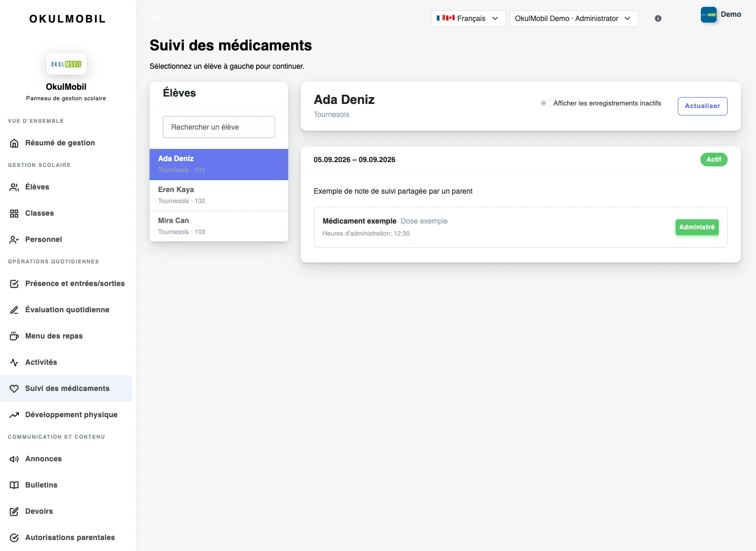Click the edit icon next to Devoirs
The width and height of the screenshot is (756, 551).
pos(14,512)
